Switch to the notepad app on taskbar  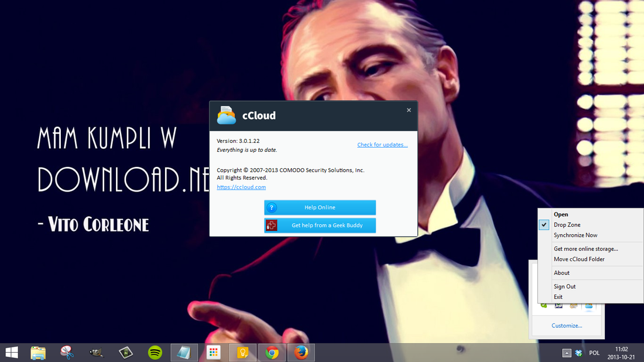184,353
